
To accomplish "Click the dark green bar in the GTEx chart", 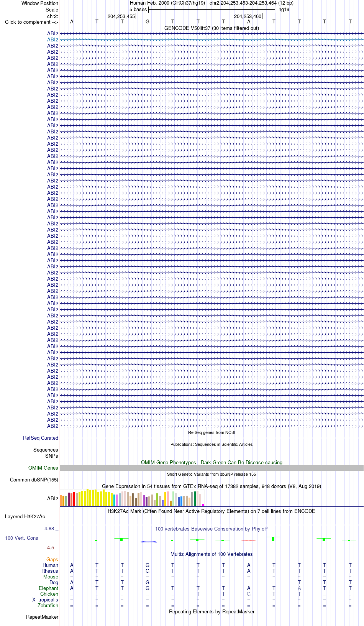I will point(195,499).
